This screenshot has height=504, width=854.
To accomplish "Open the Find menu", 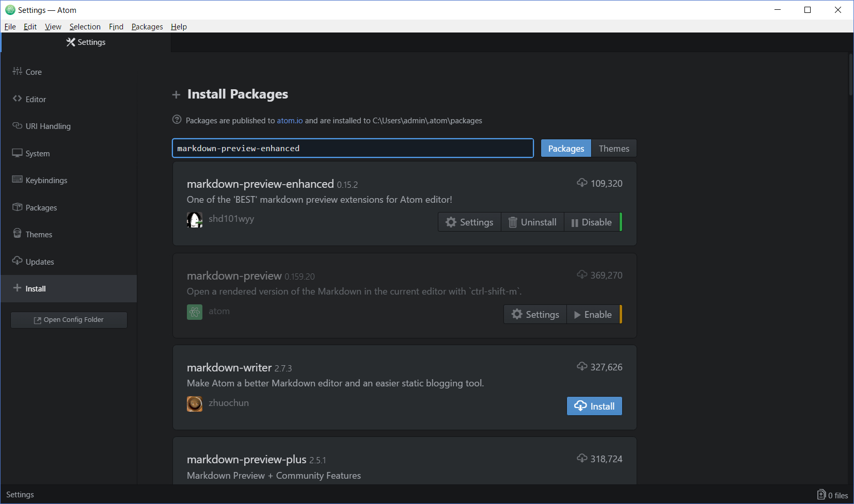I will point(116,26).
